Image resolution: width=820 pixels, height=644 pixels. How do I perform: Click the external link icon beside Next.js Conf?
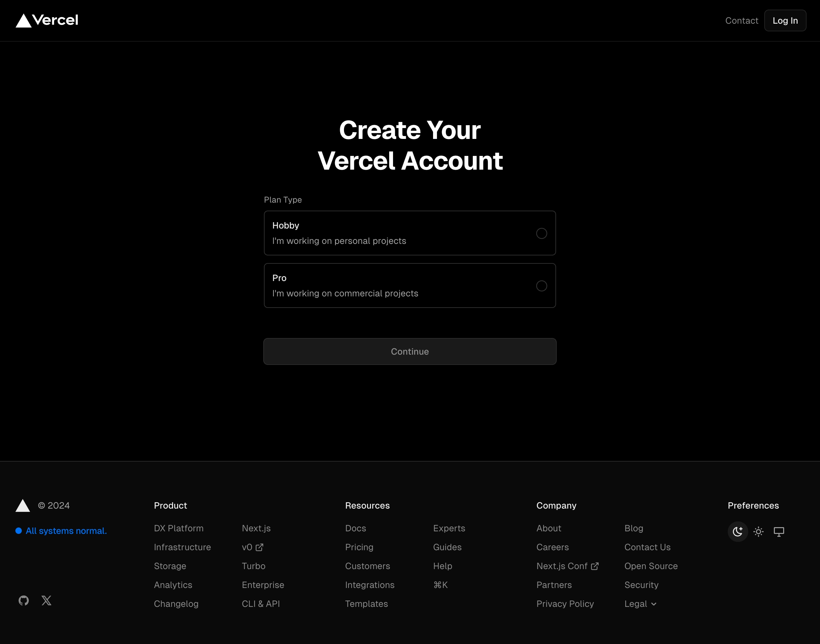coord(595,566)
